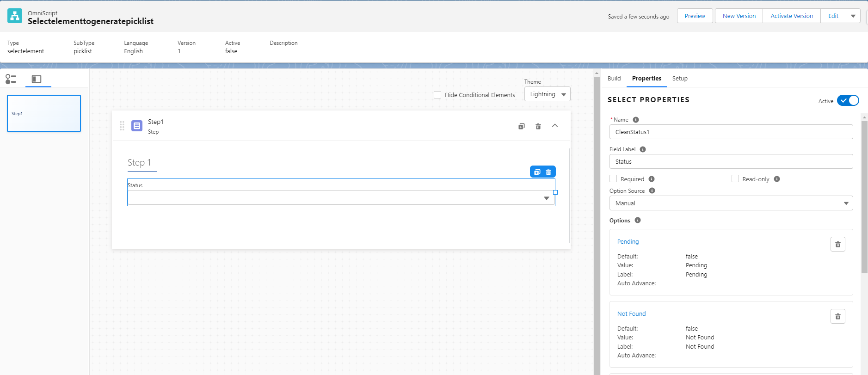Viewport: 868px width, 375px height.
Task: Click inside the Field Label input
Action: pos(731,161)
